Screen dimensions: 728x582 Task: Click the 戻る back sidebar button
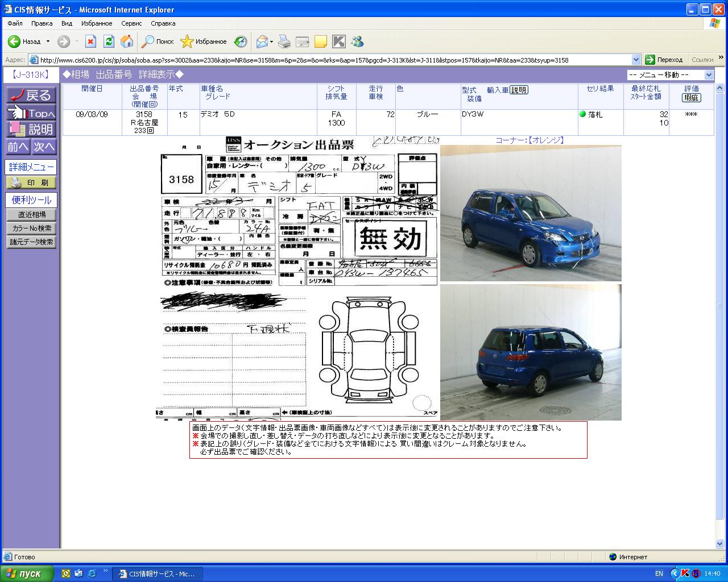click(x=31, y=95)
